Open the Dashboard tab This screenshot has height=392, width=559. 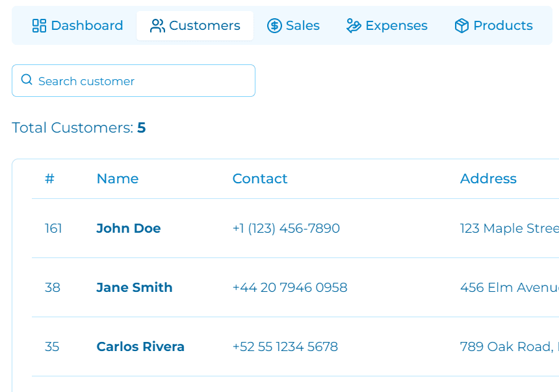(x=77, y=26)
